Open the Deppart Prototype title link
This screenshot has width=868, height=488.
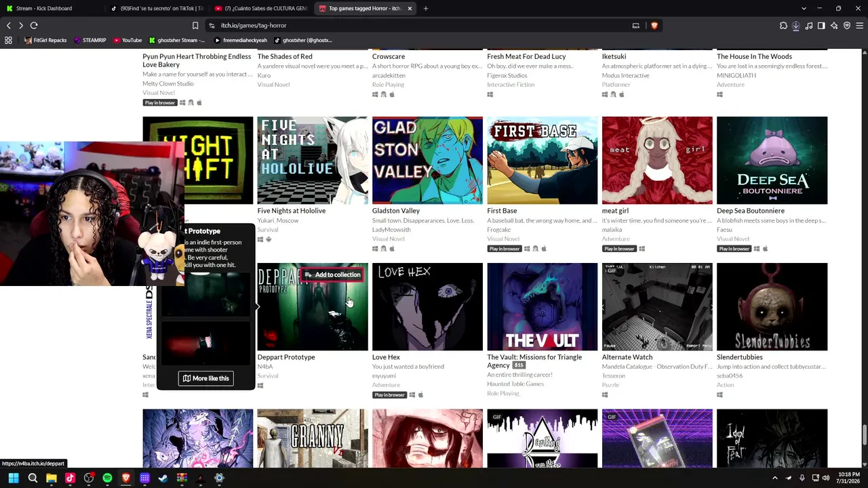pyautogui.click(x=286, y=357)
